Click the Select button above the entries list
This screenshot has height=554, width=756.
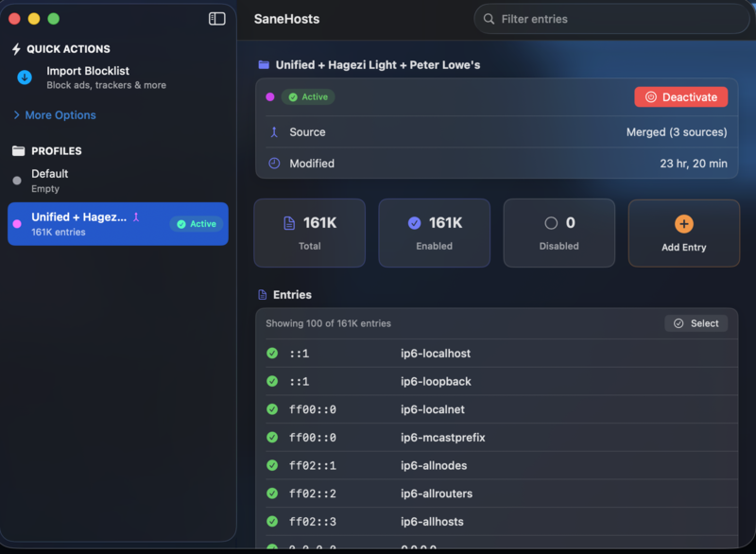pos(696,323)
